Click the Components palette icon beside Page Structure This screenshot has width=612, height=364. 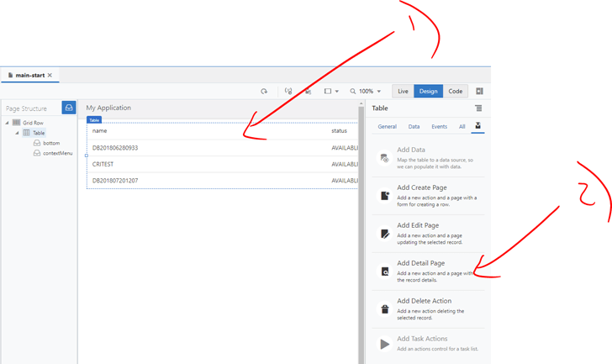69,108
